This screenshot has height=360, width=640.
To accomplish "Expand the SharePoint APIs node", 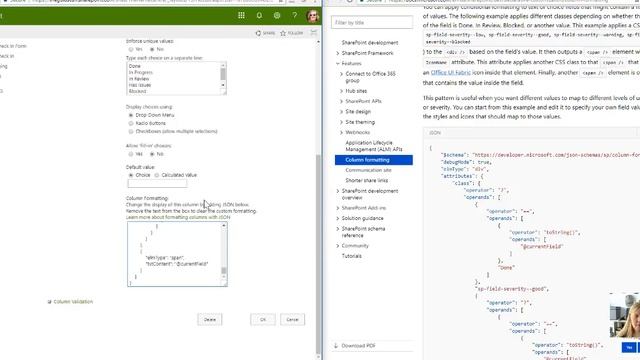I will [x=342, y=101].
